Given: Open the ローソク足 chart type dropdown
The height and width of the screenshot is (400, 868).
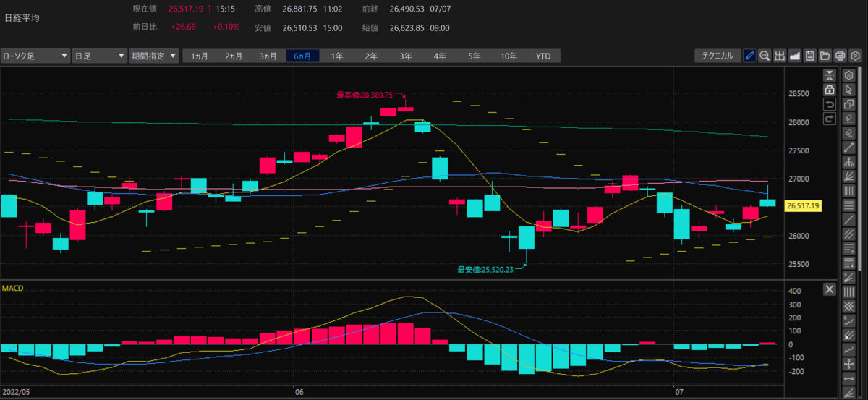Looking at the screenshot, I should pos(35,56).
